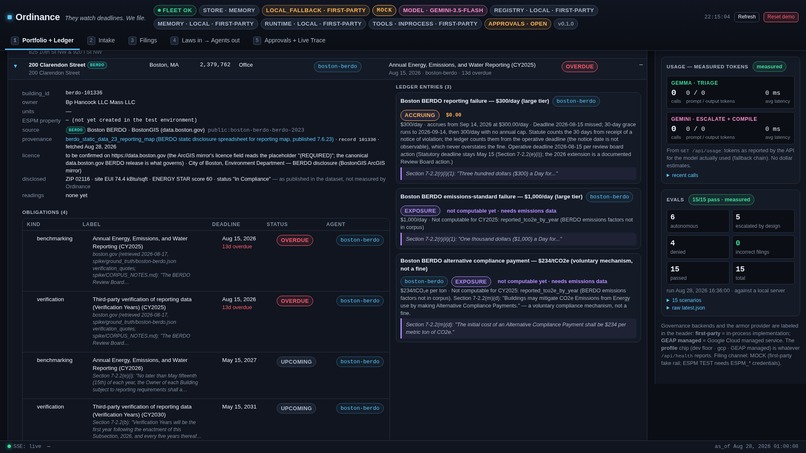Click boston-berdo agent for May 15, 2027 row

tap(360, 361)
